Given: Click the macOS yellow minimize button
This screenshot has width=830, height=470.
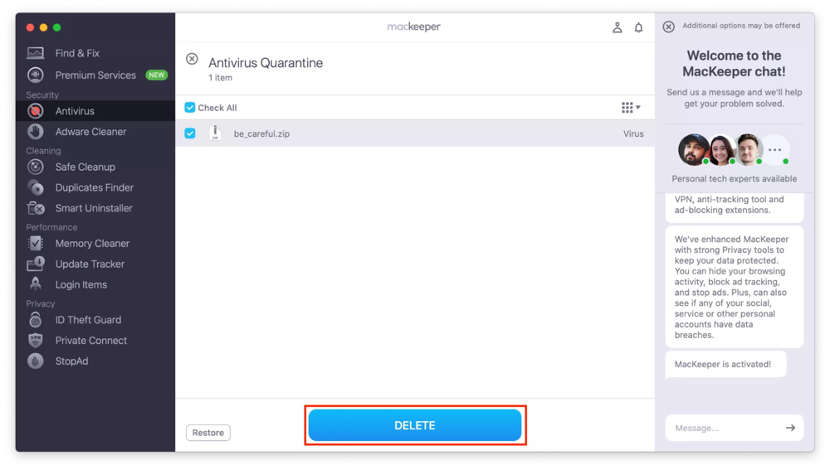Looking at the screenshot, I should click(43, 27).
